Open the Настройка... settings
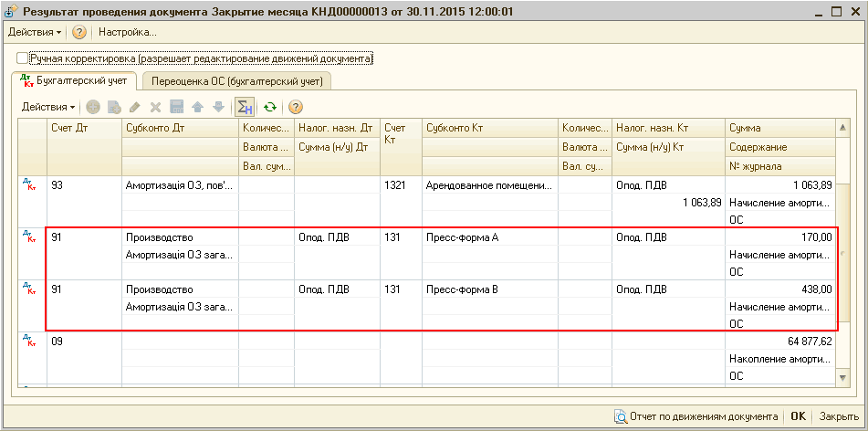 128,32
